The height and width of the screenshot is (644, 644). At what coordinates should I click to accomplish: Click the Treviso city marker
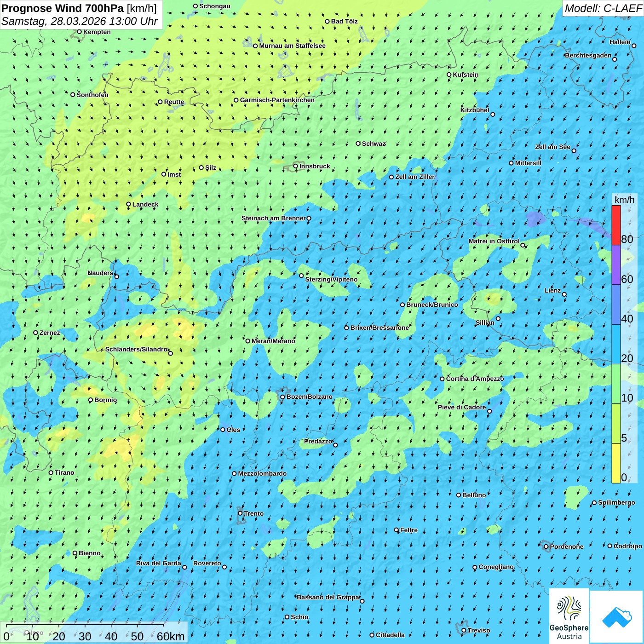[464, 630]
